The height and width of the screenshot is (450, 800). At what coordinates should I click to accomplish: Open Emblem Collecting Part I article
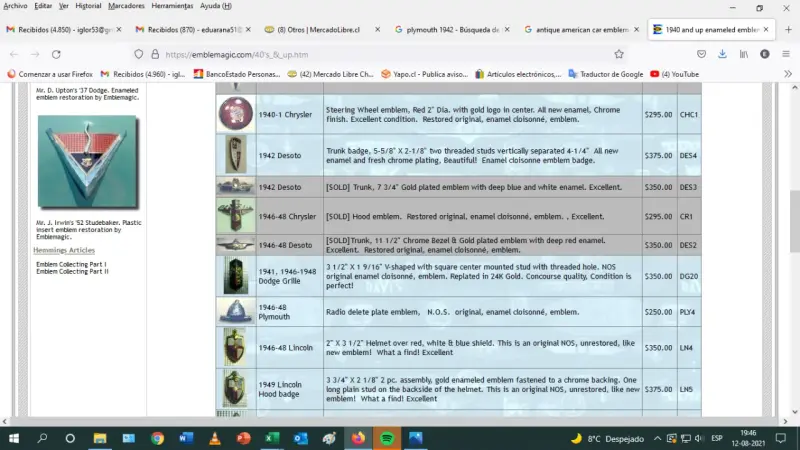[x=71, y=264]
